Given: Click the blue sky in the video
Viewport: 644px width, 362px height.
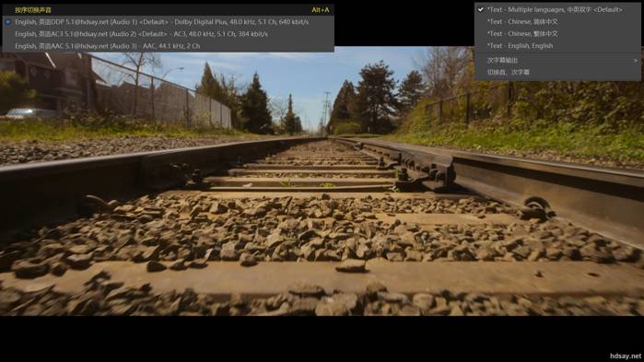Looking at the screenshot, I should [x=287, y=74].
